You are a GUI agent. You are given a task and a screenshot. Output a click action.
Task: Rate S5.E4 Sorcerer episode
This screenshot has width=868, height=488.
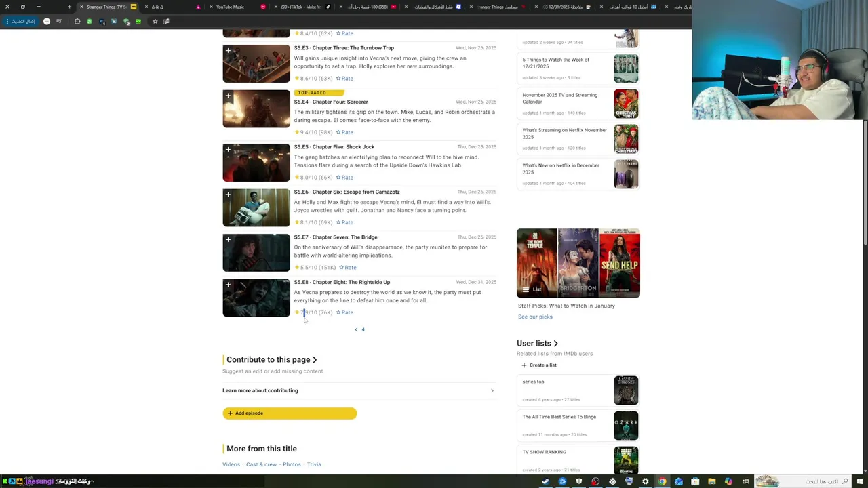point(344,132)
